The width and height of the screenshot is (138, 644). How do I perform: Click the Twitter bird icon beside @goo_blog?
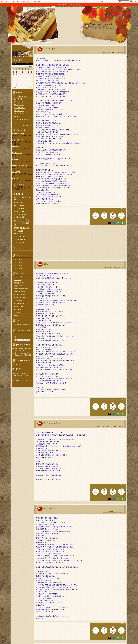13,369
